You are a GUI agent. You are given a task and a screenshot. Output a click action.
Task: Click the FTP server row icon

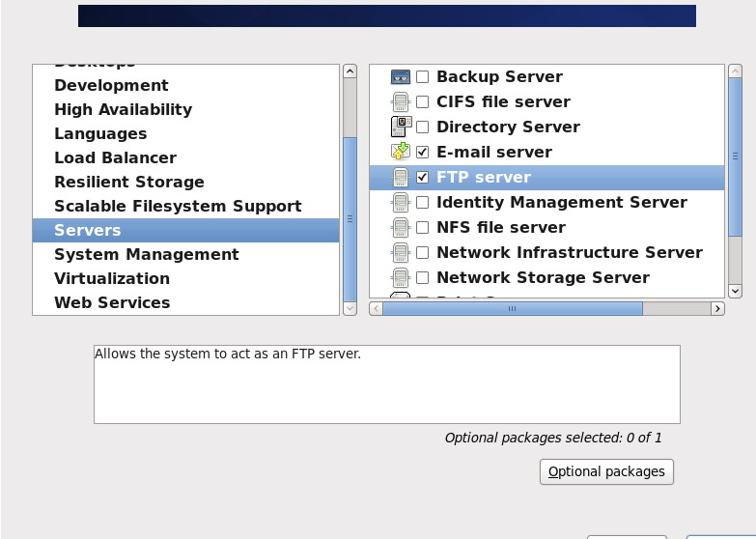[400, 177]
